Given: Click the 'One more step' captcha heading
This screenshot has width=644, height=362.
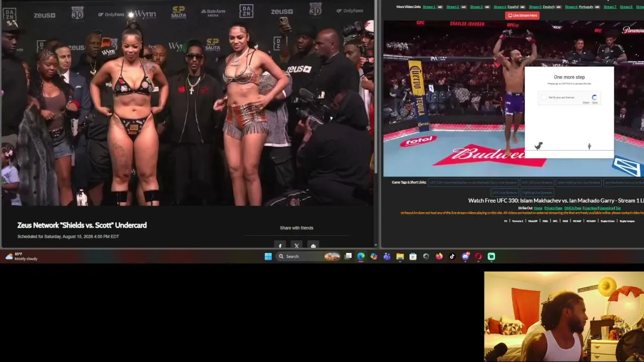Looking at the screenshot, I should pos(570,77).
